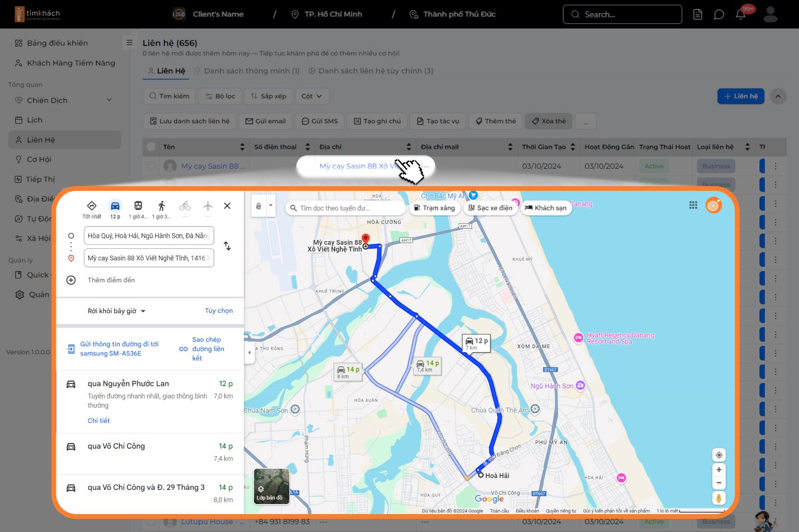
Task: Collapse the sidebar with the hamburger icon
Action: (x=129, y=42)
